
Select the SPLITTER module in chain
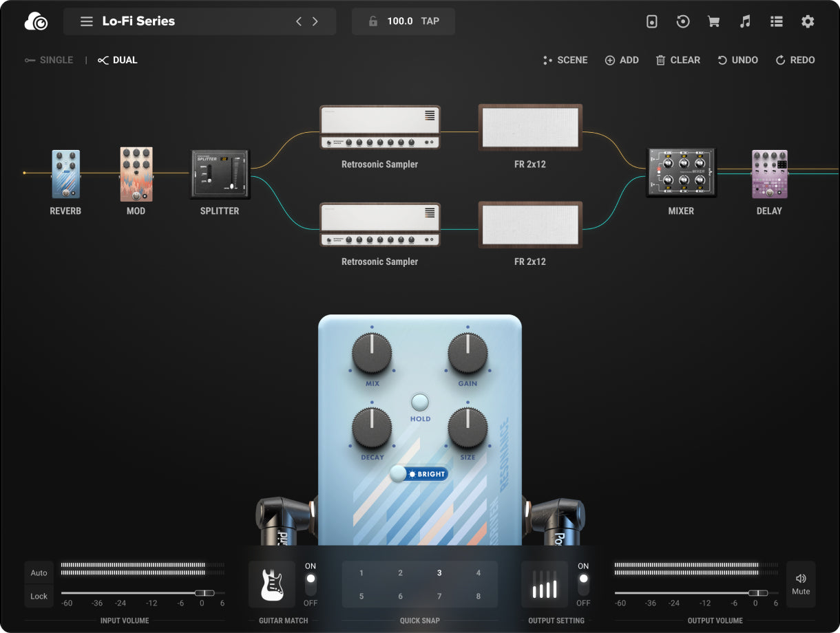220,175
